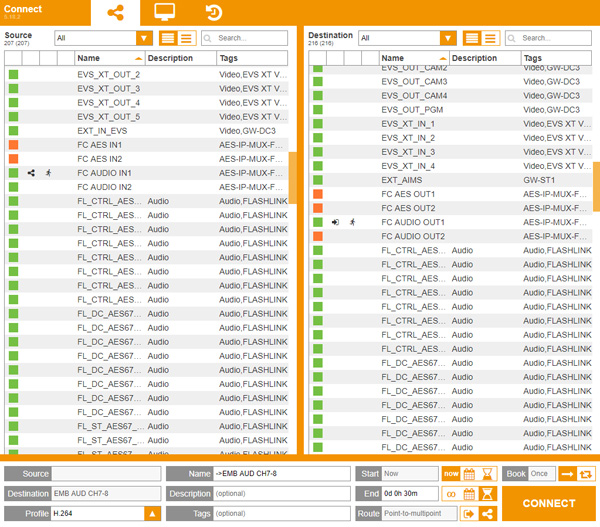600x527 pixels.
Task: Click input arrow icon on FC AUDIO OUT1 row
Action: pyautogui.click(x=335, y=222)
